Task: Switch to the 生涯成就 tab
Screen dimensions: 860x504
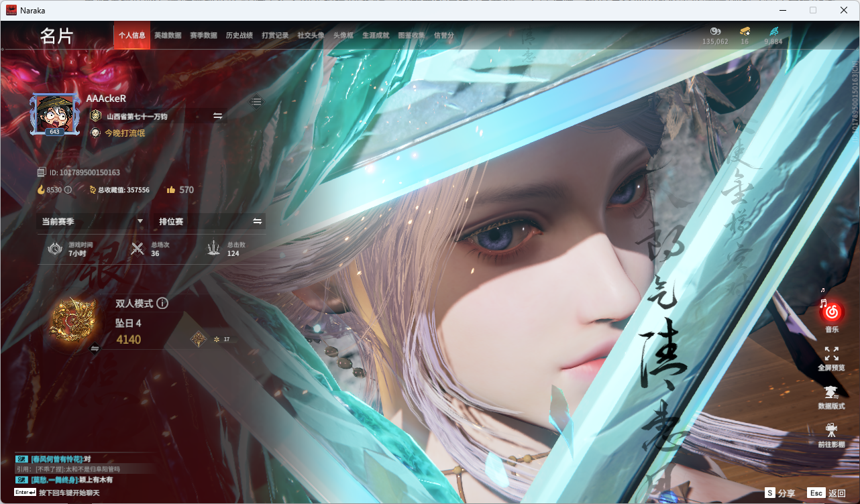Action: [376, 36]
